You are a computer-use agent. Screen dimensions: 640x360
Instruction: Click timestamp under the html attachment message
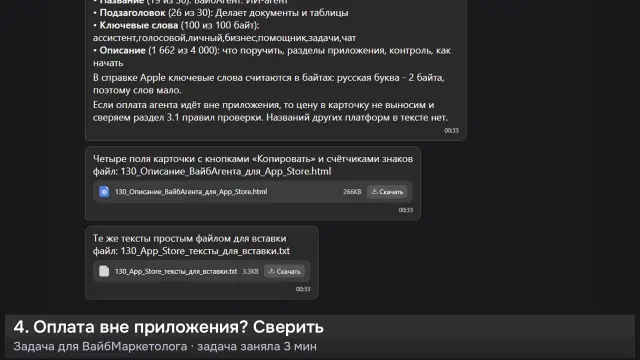pos(406,210)
